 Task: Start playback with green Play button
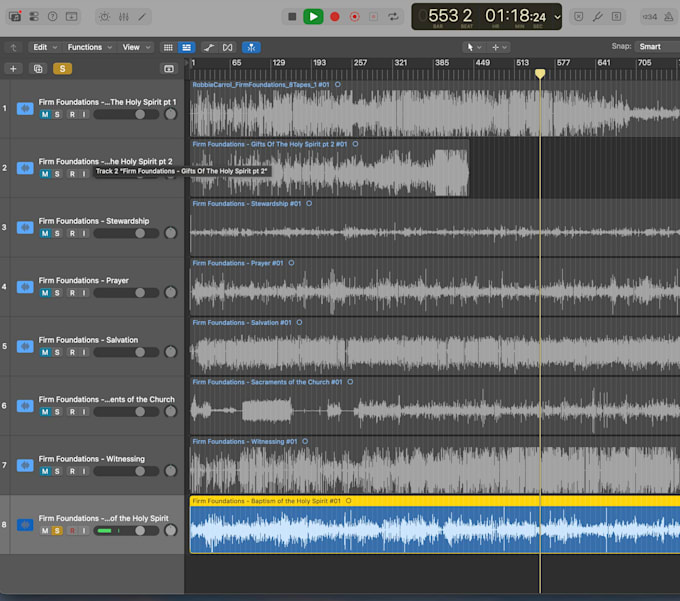(x=313, y=17)
